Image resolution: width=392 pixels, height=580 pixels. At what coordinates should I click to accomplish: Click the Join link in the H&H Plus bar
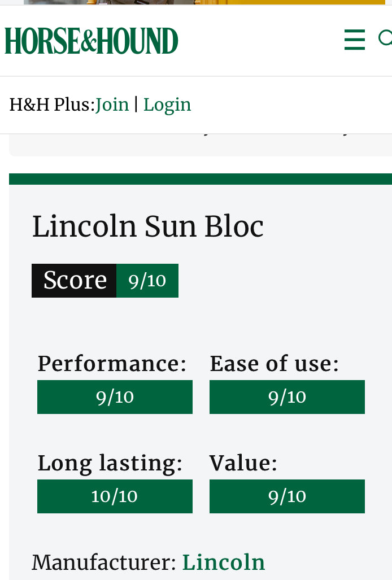[x=112, y=104]
